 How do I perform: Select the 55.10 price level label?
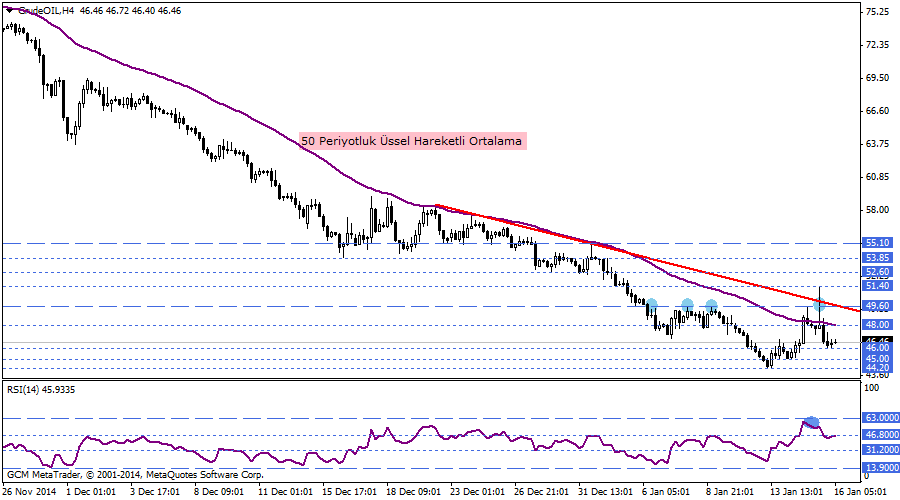click(877, 243)
